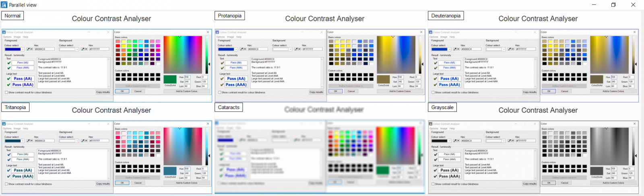The height and width of the screenshot is (196, 644).
Task: Close the Color dialog in Protanopia panel
Action: click(421, 32)
